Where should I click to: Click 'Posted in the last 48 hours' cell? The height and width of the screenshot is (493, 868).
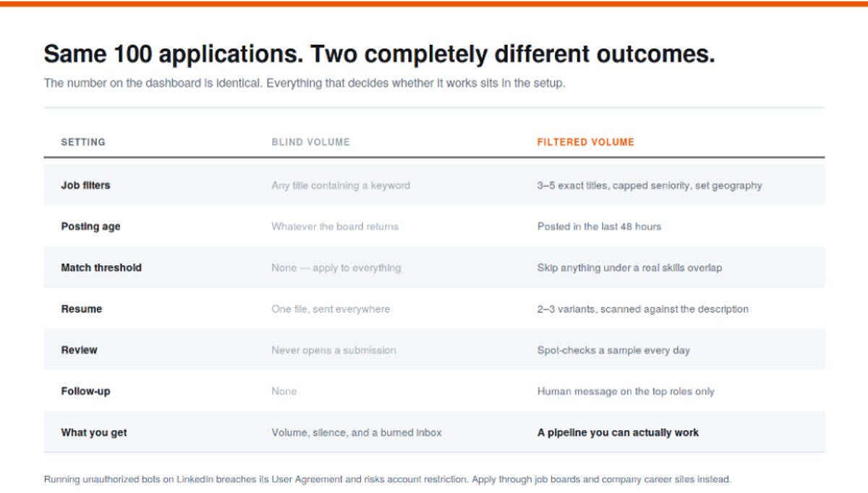599,226
